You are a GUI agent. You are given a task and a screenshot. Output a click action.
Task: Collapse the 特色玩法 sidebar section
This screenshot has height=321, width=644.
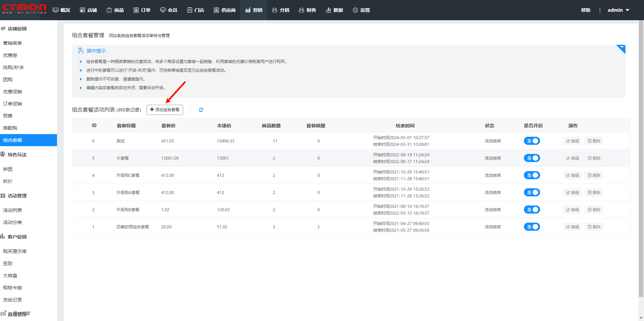pyautogui.click(x=17, y=155)
